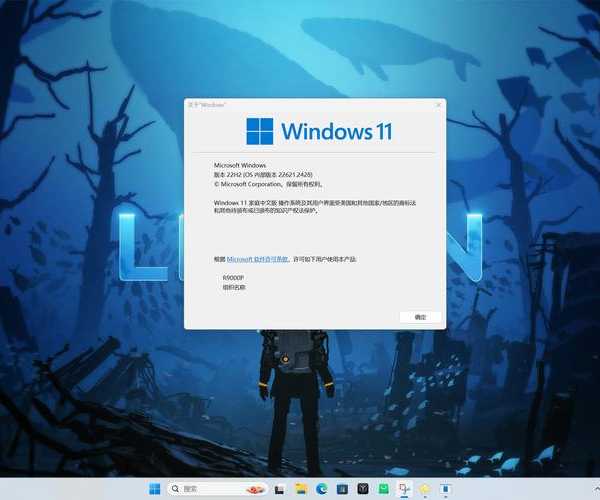Image resolution: width=600 pixels, height=500 pixels.
Task: Open the Windows Start menu
Action: [x=155, y=489]
